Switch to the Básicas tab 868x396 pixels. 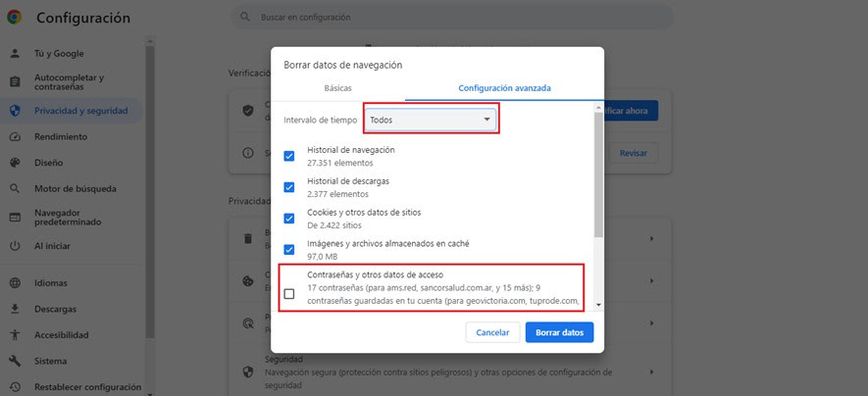337,88
